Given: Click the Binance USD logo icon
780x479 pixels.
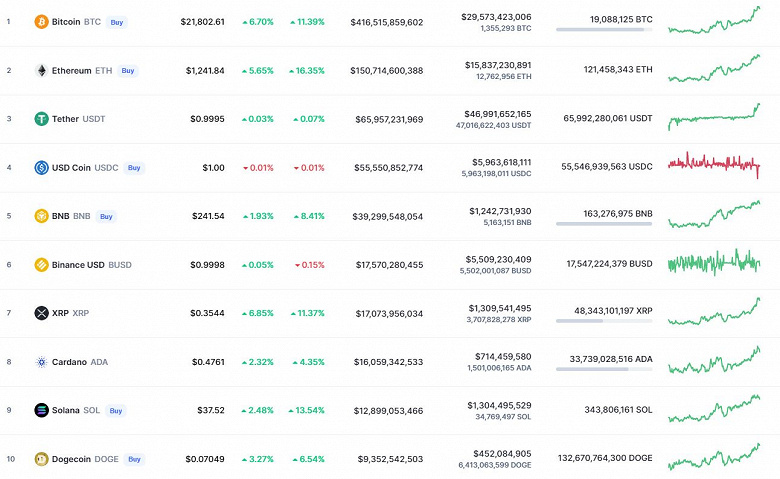Looking at the screenshot, I should (x=41, y=265).
